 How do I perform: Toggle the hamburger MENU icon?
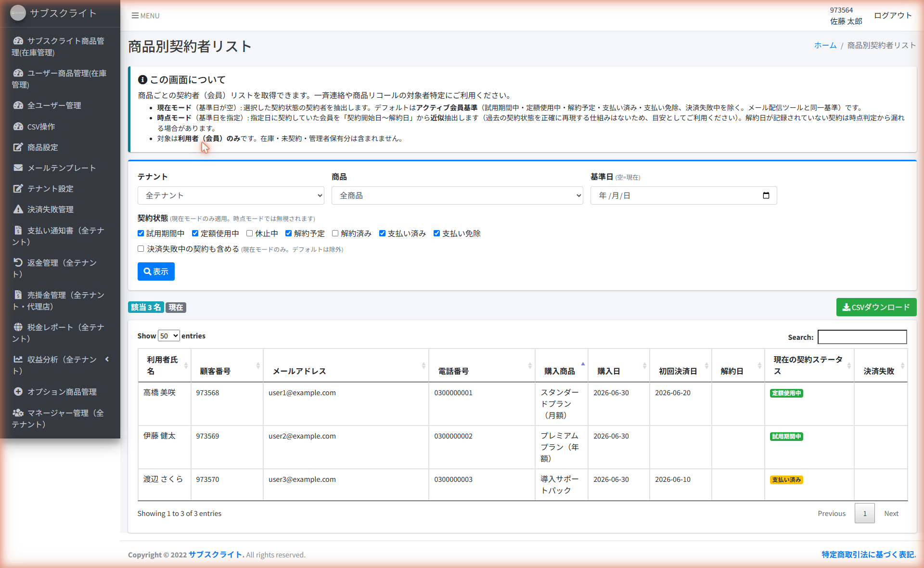[x=135, y=15]
